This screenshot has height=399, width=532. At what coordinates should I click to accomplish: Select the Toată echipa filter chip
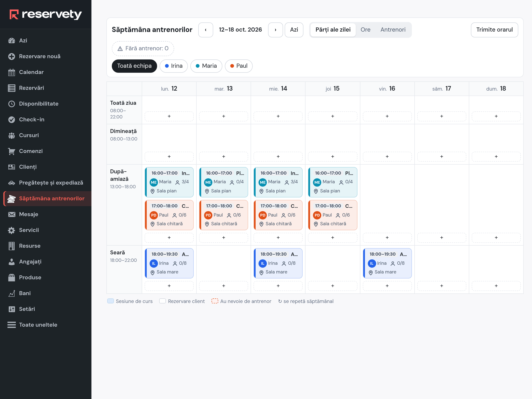134,66
